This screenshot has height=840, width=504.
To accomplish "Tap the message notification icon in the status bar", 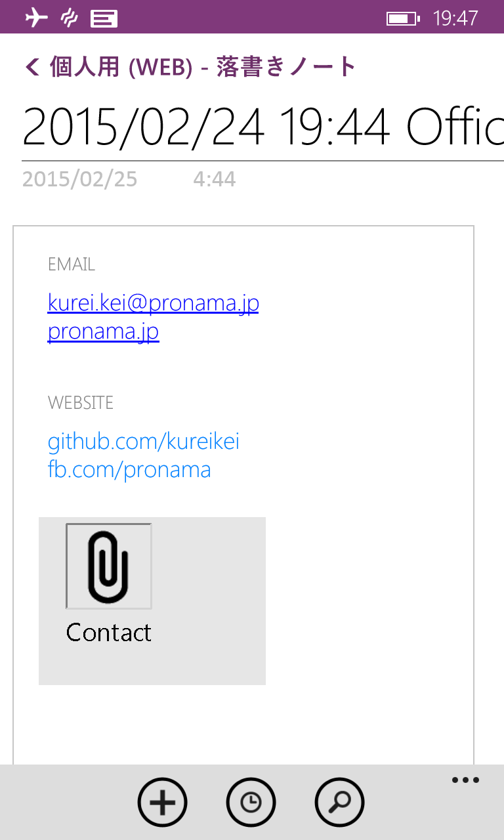I will (x=104, y=18).
